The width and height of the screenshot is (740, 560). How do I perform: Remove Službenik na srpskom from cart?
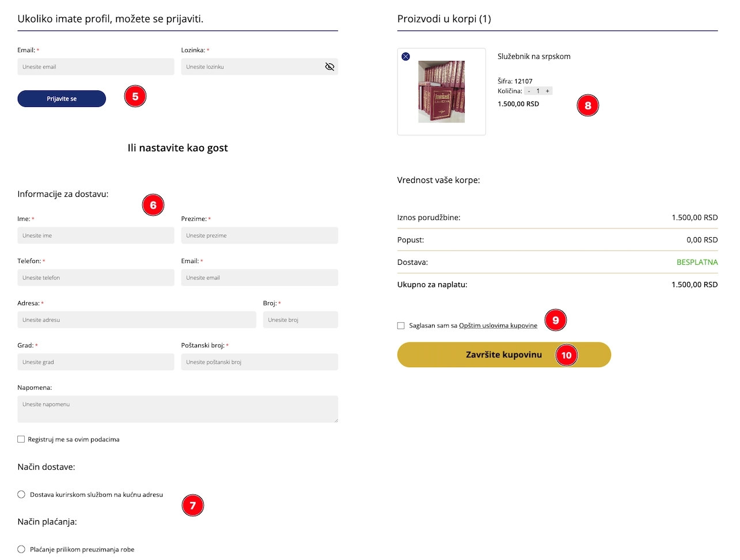pos(406,56)
